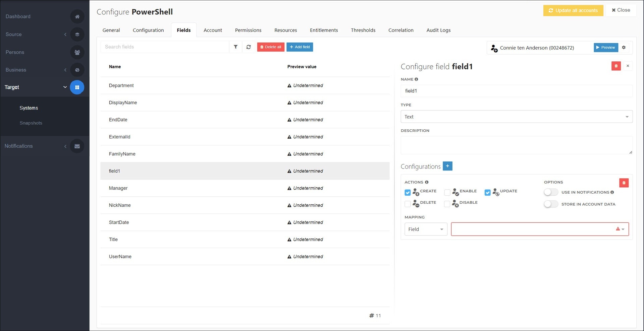Close the Configure field panel

pos(628,66)
